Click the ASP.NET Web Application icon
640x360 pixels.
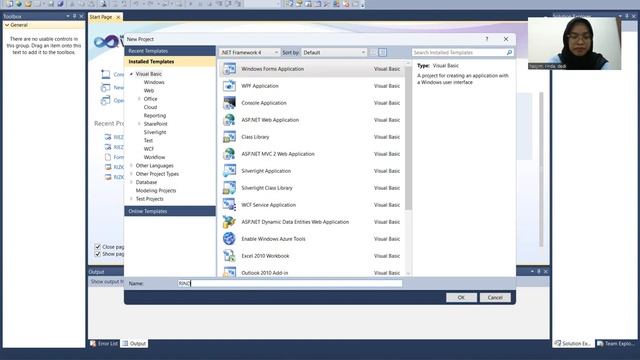[x=229, y=120]
